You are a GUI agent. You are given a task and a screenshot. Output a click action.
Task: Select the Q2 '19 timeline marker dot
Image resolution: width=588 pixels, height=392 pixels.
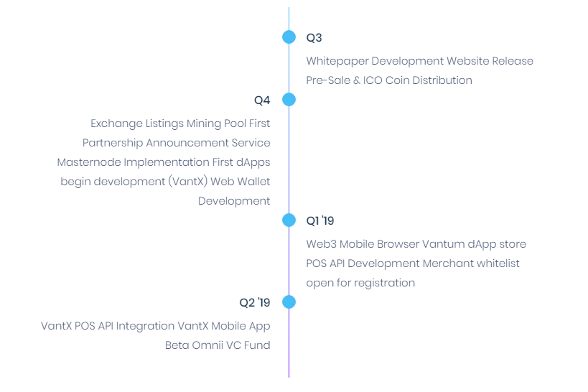[x=289, y=302]
